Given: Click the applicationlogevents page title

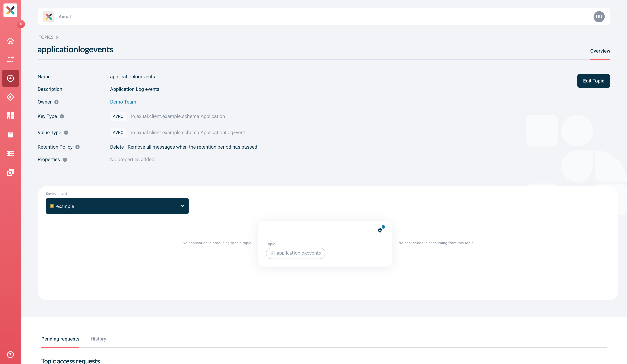Looking at the screenshot, I should tap(75, 49).
